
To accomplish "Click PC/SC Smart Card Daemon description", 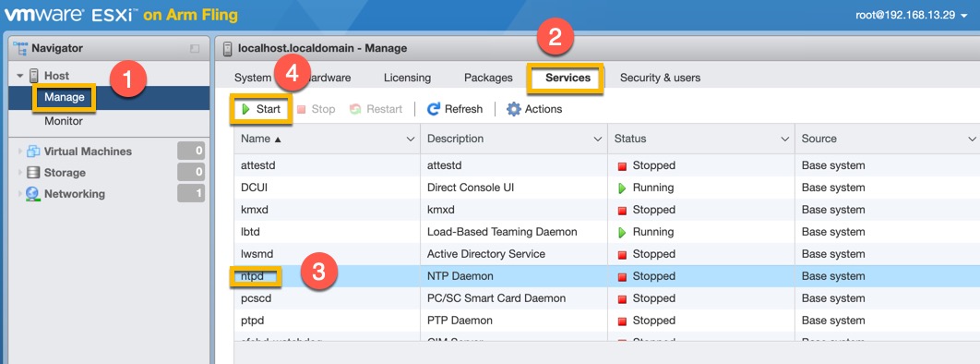I will coord(496,298).
